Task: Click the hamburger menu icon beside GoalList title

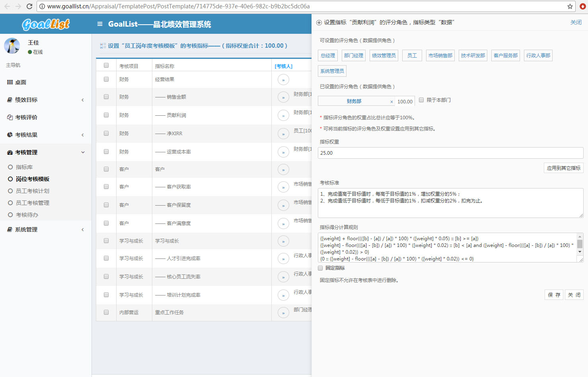Action: coord(100,24)
